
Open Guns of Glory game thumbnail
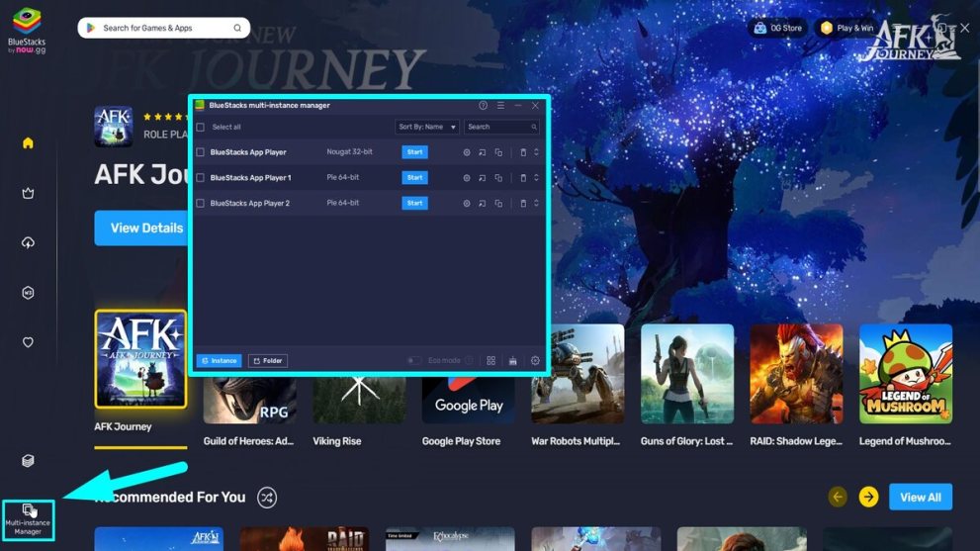click(x=687, y=374)
